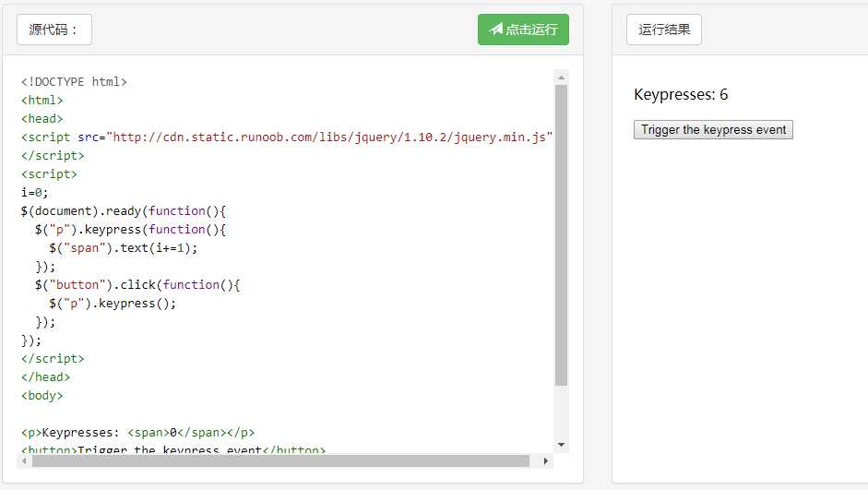
Task: Click the $("span").text(i+=1); line
Action: coord(123,248)
